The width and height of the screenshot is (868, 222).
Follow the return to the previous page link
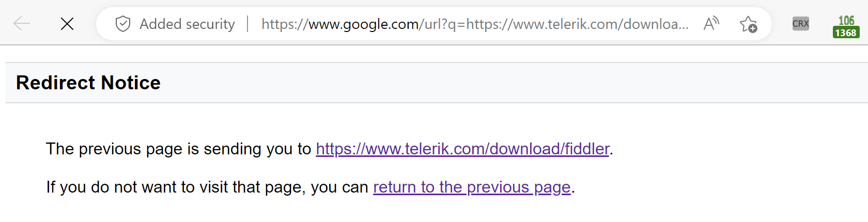(472, 187)
